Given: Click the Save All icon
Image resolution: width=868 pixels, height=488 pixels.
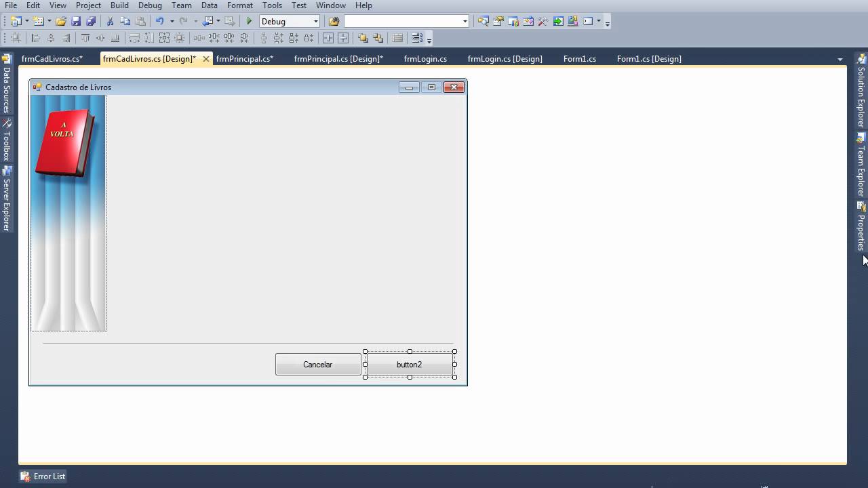Looking at the screenshot, I should click(91, 21).
